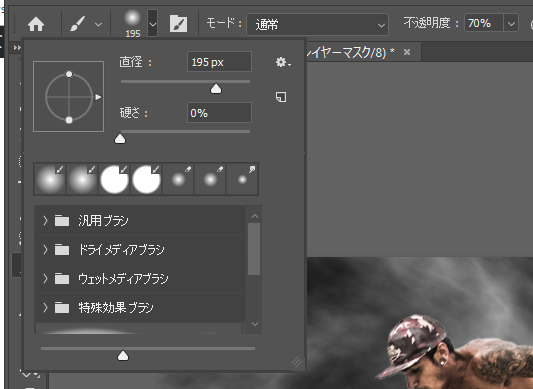533x389 pixels.
Task: Open the brush picker gear menu
Action: tap(283, 62)
